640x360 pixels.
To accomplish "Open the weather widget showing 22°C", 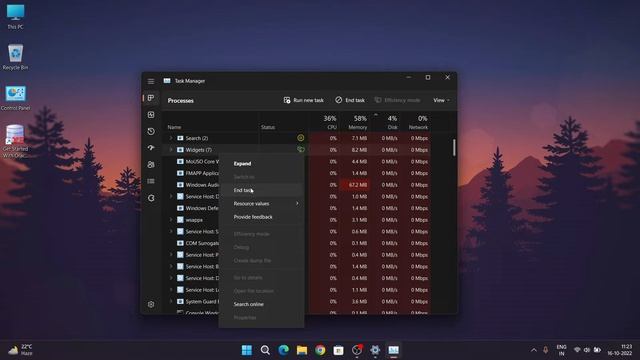I will point(20,350).
